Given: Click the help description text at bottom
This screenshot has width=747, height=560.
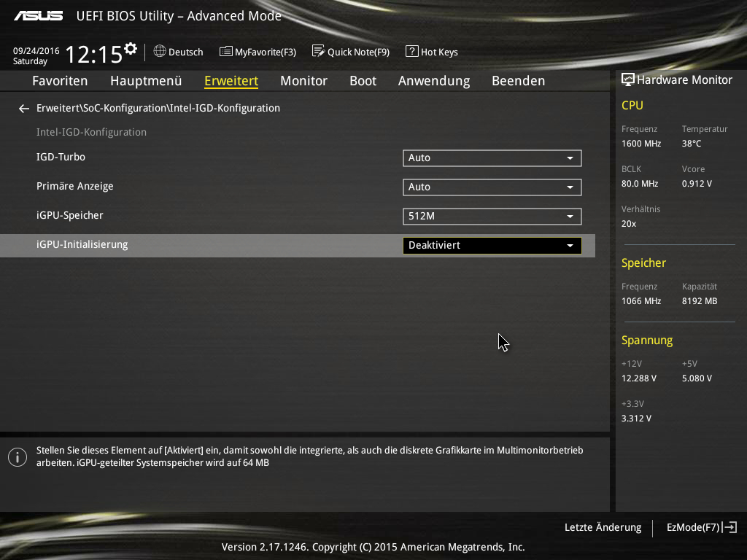Looking at the screenshot, I should 309,456.
